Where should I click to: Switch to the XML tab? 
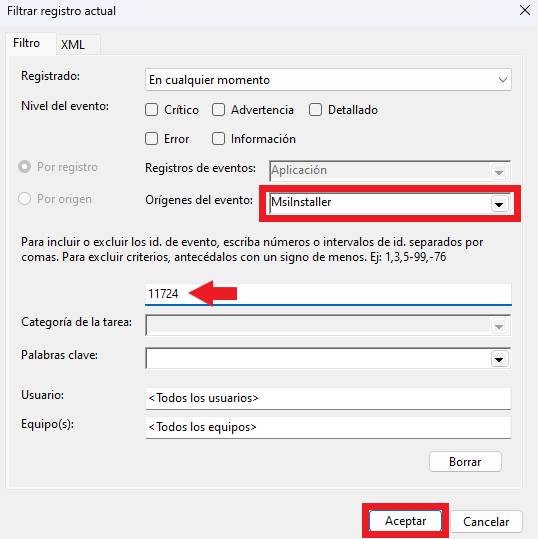point(73,45)
